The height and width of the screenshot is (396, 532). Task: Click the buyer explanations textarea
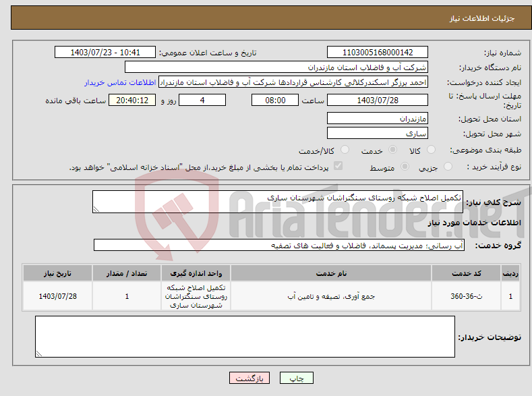click(x=245, y=337)
